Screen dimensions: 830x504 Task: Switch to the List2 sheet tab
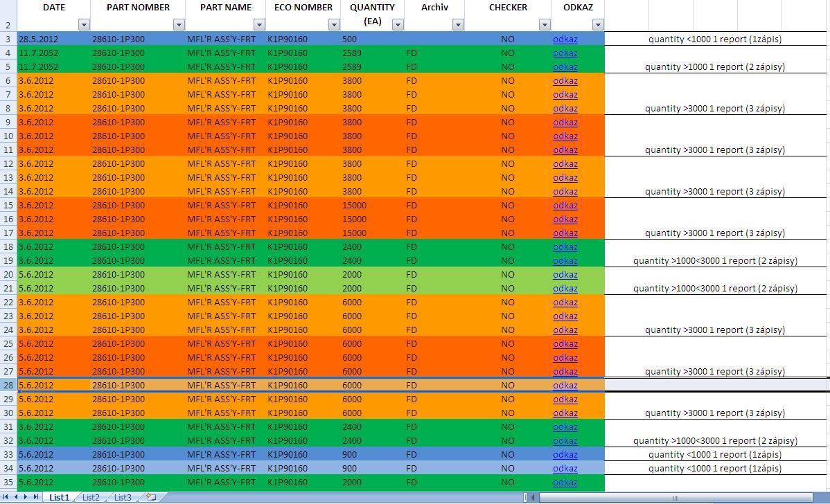(91, 497)
